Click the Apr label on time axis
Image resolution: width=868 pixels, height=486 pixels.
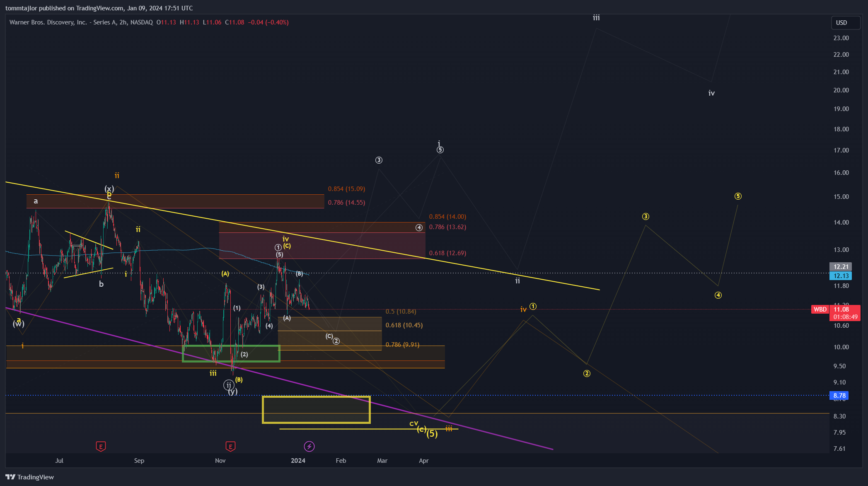424,461
